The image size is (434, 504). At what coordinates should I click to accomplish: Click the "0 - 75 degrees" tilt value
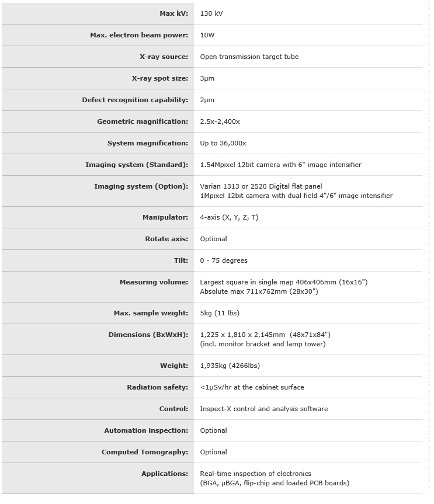224,260
